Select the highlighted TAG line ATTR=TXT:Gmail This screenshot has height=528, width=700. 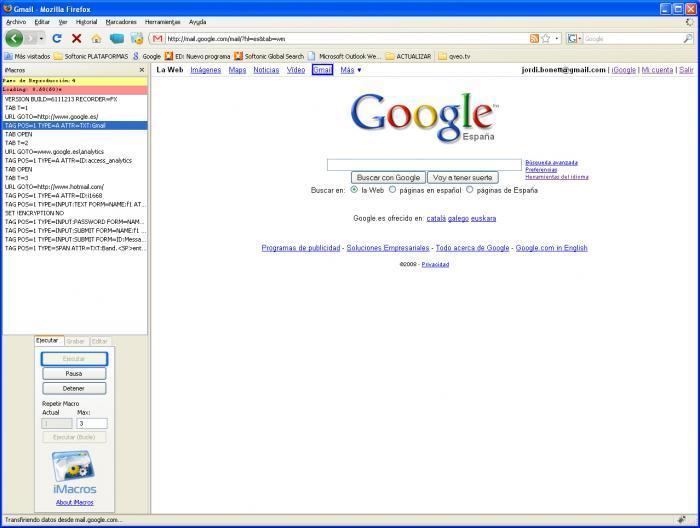75,125
